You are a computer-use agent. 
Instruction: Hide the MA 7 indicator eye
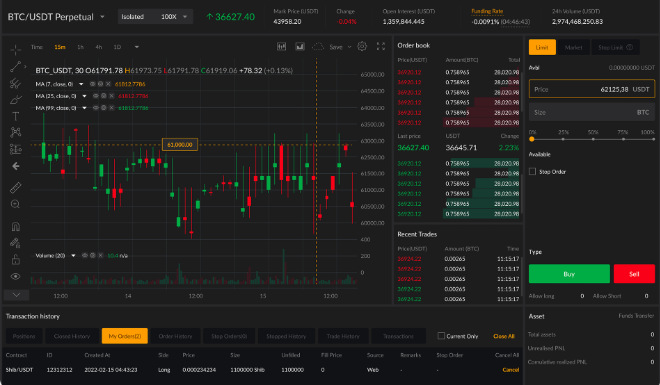[92, 84]
